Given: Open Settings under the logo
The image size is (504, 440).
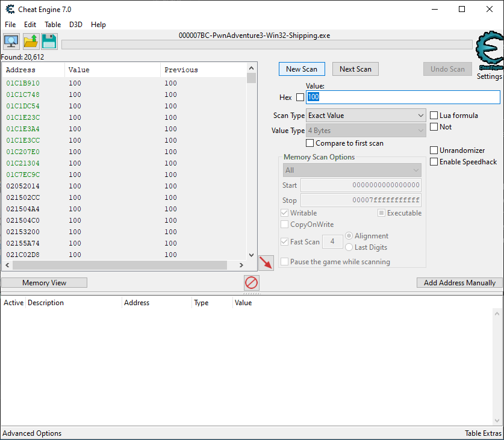Looking at the screenshot, I should click(489, 76).
